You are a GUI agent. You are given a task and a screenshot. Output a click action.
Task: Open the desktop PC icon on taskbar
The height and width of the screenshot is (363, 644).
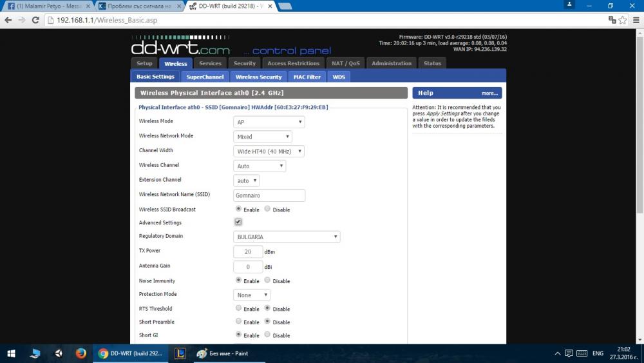tap(35, 353)
